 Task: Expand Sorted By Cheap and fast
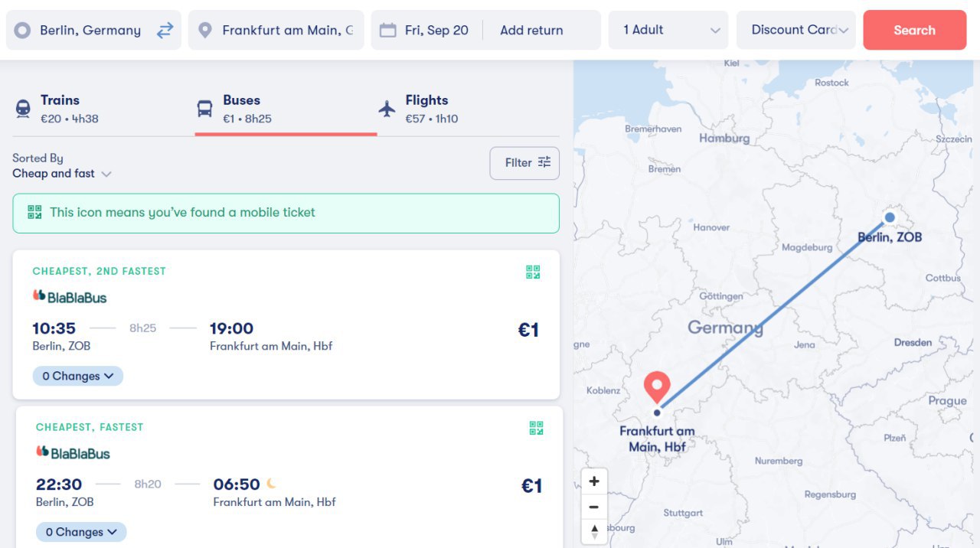[x=62, y=174]
